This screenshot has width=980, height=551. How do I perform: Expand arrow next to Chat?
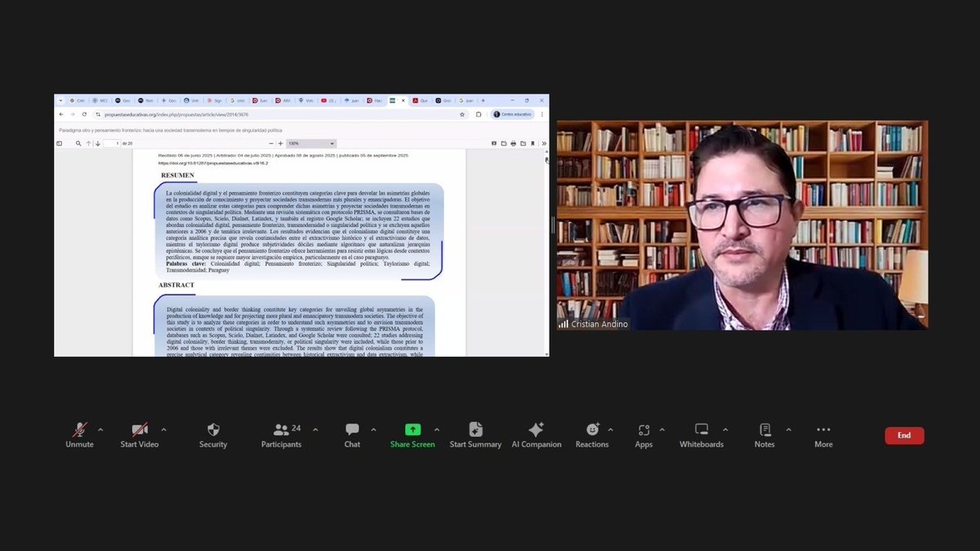point(373,429)
